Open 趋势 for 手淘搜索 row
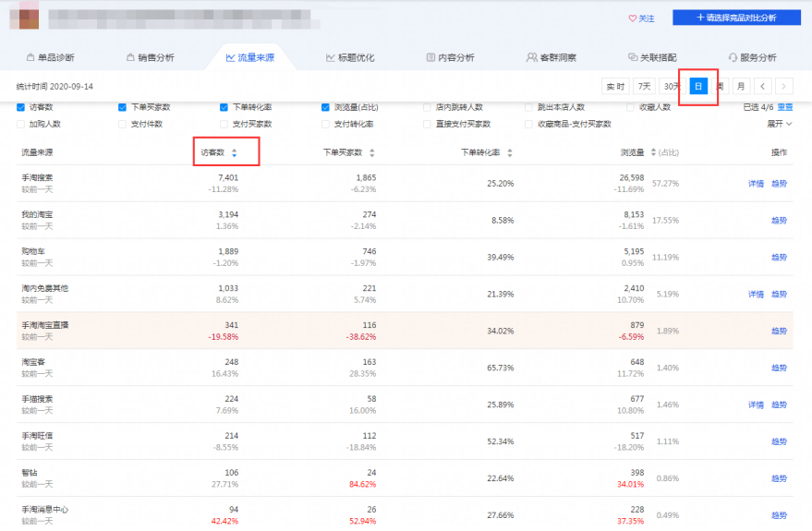The image size is (812, 531). 779,184
